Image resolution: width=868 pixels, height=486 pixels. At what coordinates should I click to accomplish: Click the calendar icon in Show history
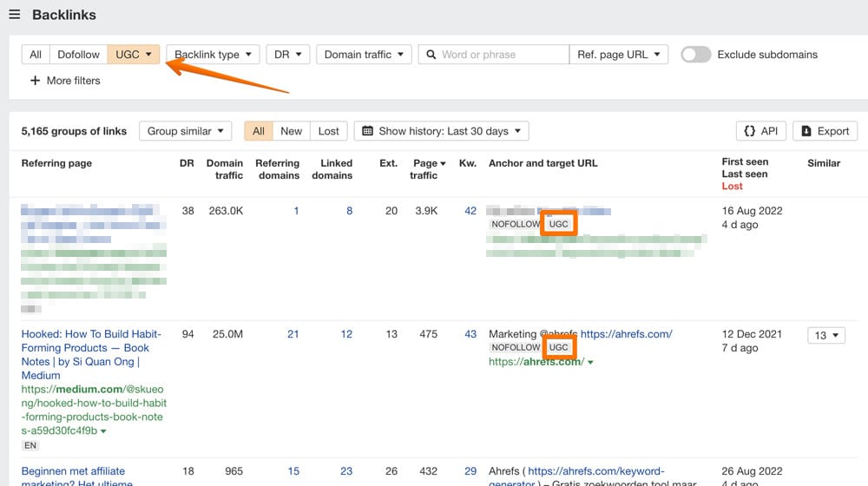pyautogui.click(x=367, y=131)
